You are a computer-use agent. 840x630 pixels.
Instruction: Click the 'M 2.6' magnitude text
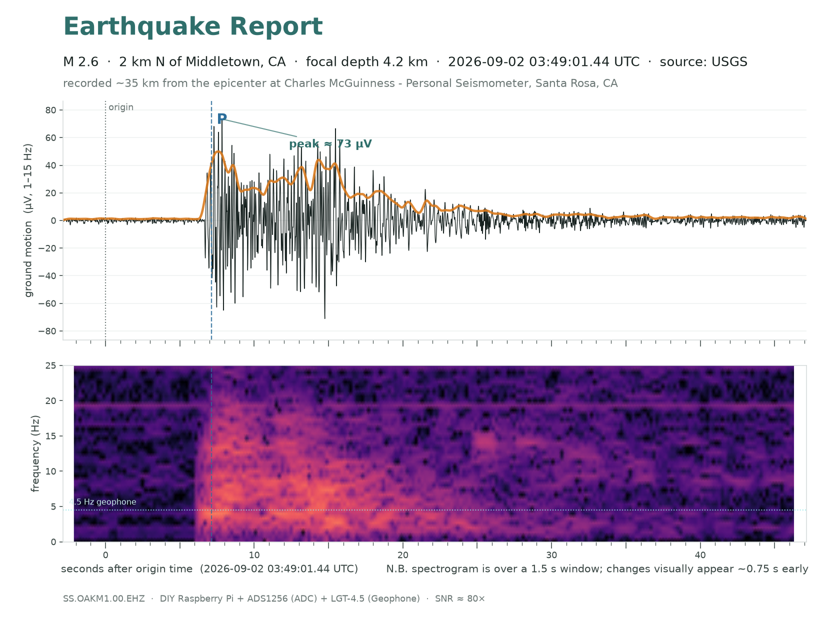(80, 62)
